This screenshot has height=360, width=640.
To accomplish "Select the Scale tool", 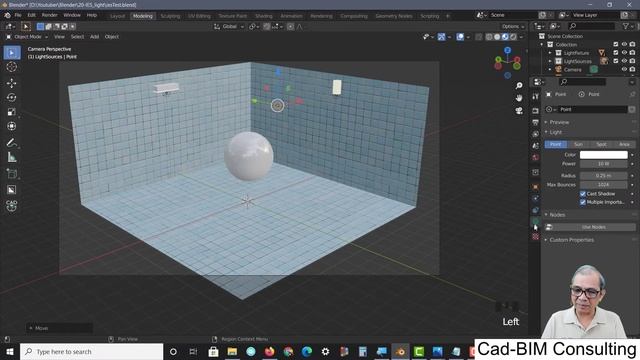I will [x=12, y=112].
